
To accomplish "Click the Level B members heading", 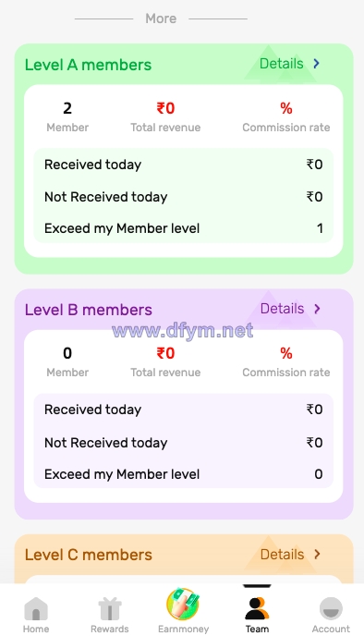I will 89,310.
